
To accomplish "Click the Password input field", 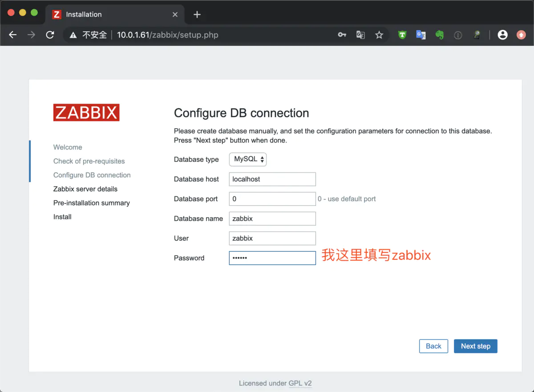I will coord(272,258).
